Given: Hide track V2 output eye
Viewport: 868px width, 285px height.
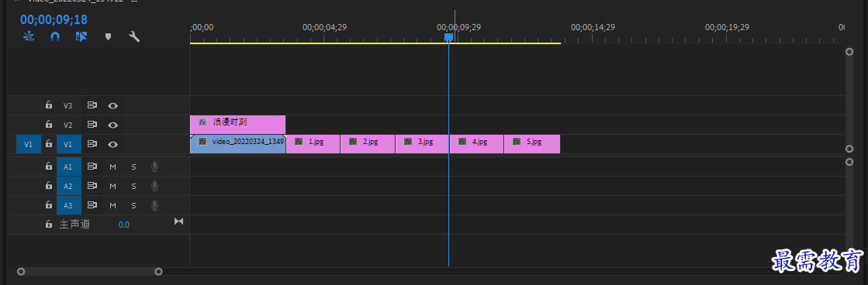Looking at the screenshot, I should pos(113,125).
